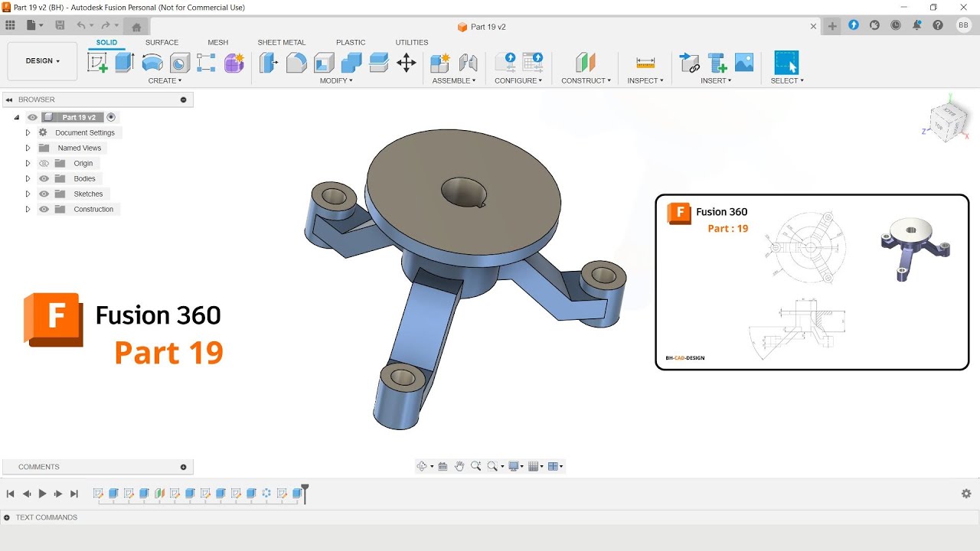Click the Insert Derive icon
The image size is (980, 551).
click(x=690, y=63)
